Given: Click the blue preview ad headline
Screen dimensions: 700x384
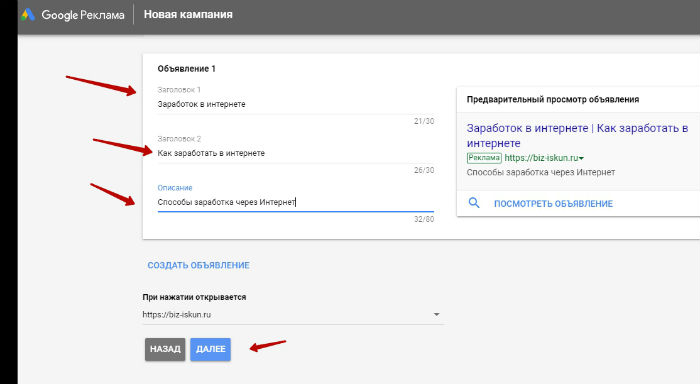Looking at the screenshot, I should [x=577, y=136].
